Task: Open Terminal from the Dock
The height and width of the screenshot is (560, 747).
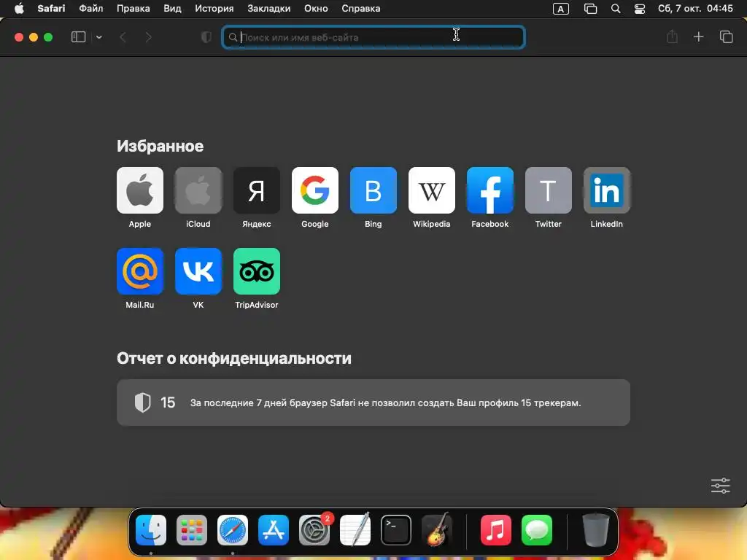Action: tap(396, 530)
